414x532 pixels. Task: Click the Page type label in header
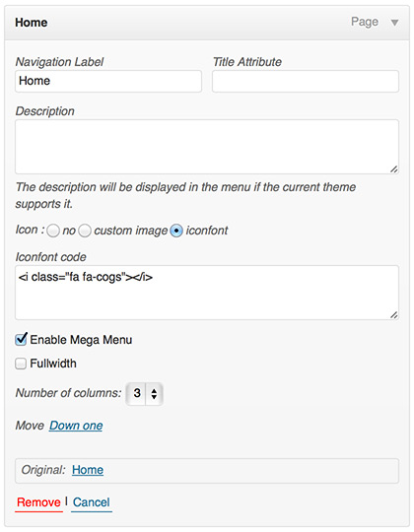(365, 22)
